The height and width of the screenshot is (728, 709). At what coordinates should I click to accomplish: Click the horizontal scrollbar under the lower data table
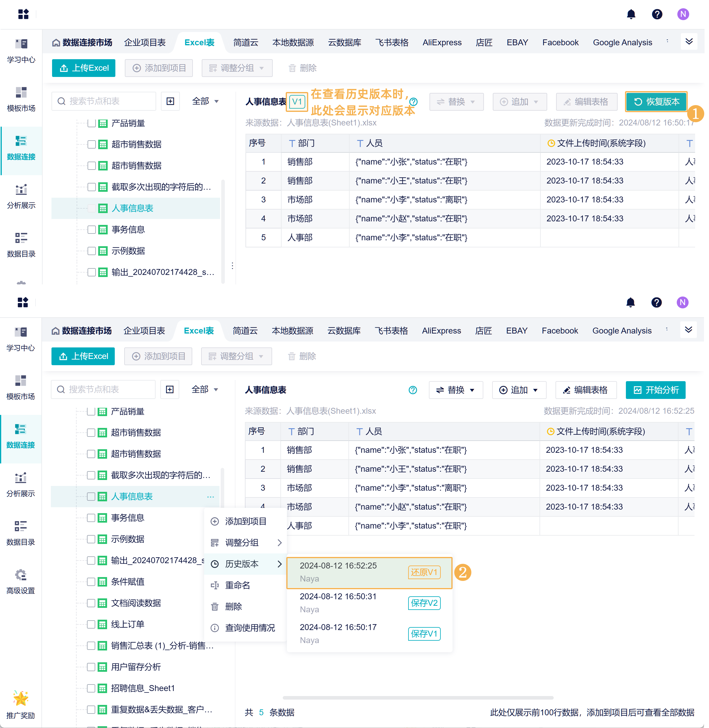coord(418,698)
